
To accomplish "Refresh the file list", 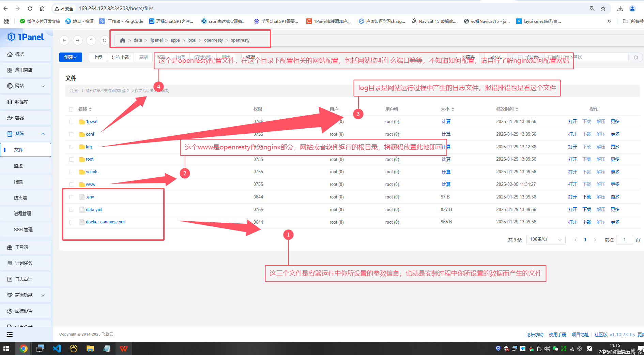I will [105, 40].
